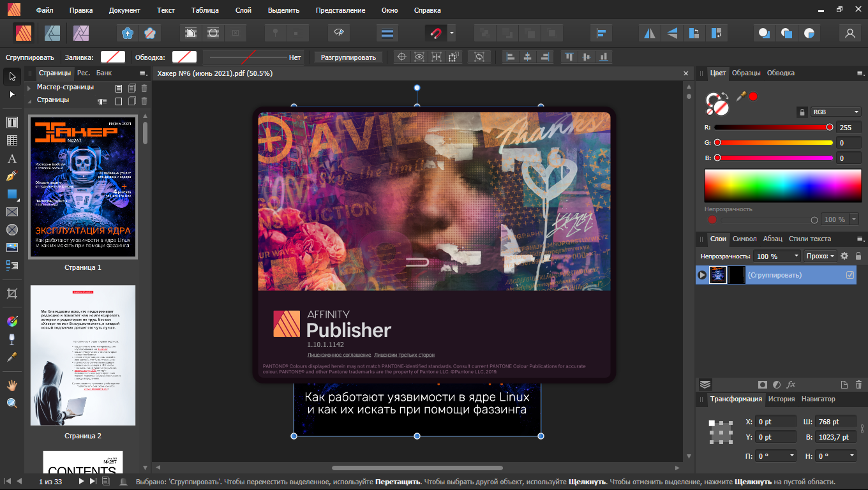Switch to the Publisher persona
Image resolution: width=868 pixels, height=490 pixels.
click(x=24, y=32)
